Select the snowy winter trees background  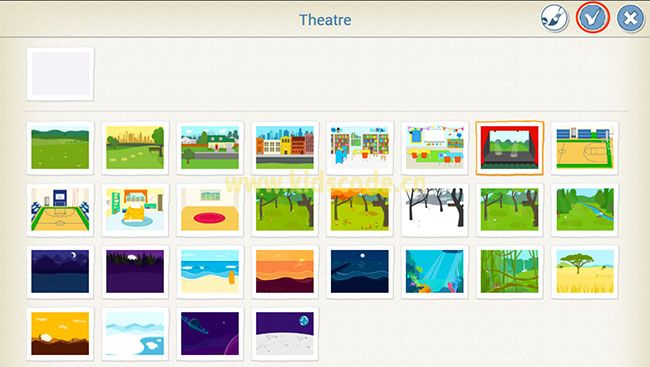pos(434,210)
